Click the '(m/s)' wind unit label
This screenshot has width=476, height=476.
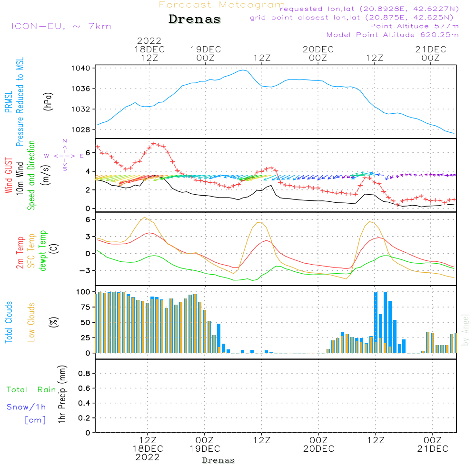pyautogui.click(x=46, y=175)
